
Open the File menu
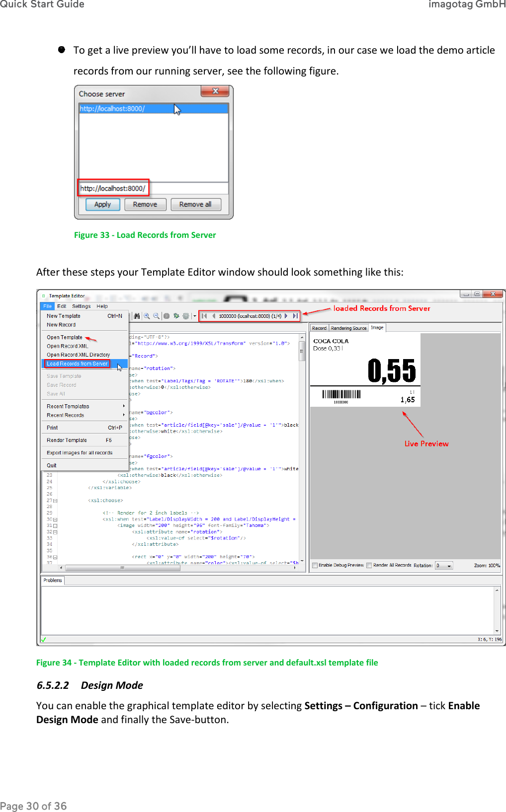47,306
